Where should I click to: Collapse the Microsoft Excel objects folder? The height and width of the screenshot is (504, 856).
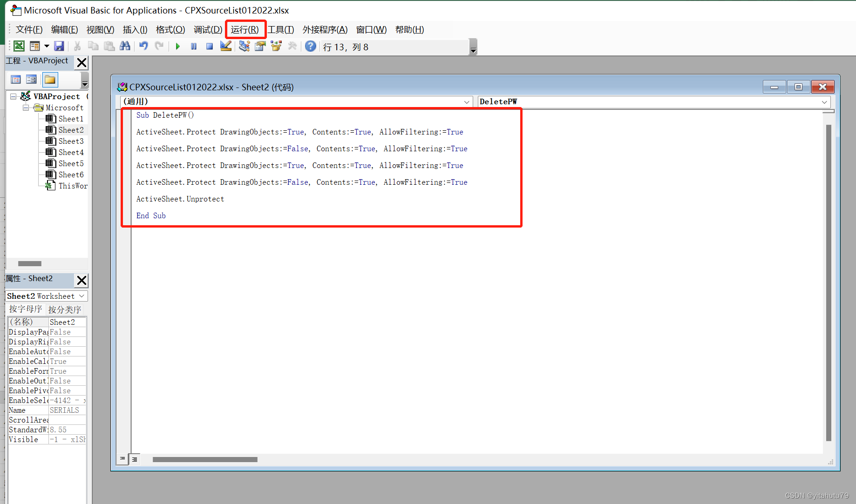26,108
